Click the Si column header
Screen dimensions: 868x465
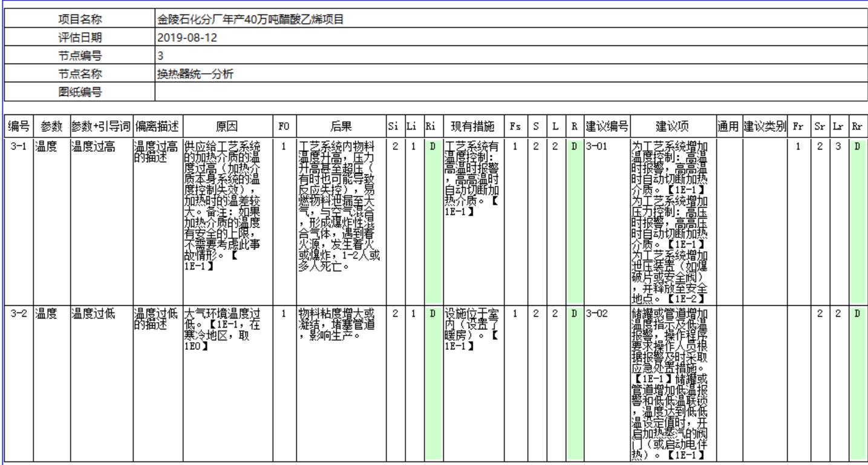(x=394, y=127)
